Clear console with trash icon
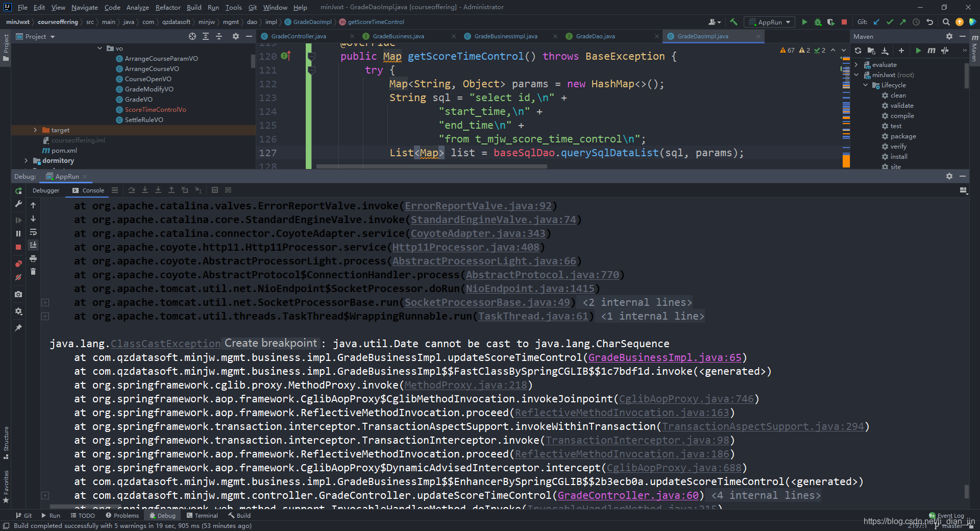 pos(33,272)
